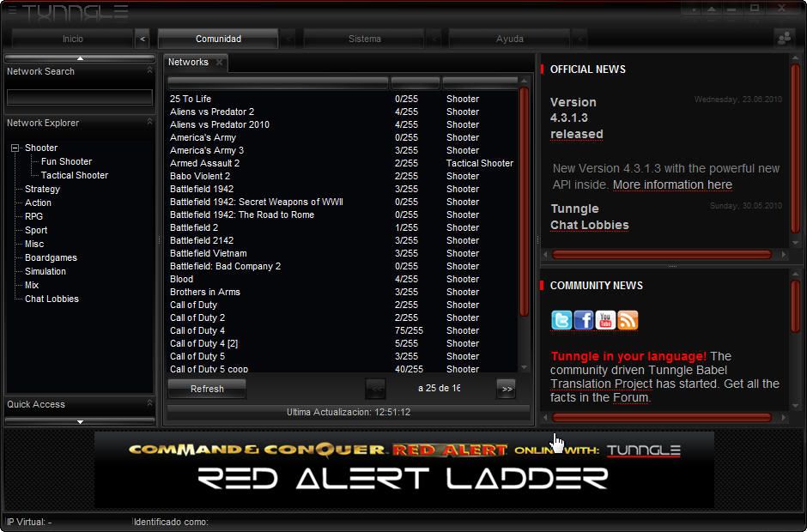Open the More information here link
807x532 pixels.
click(x=672, y=184)
